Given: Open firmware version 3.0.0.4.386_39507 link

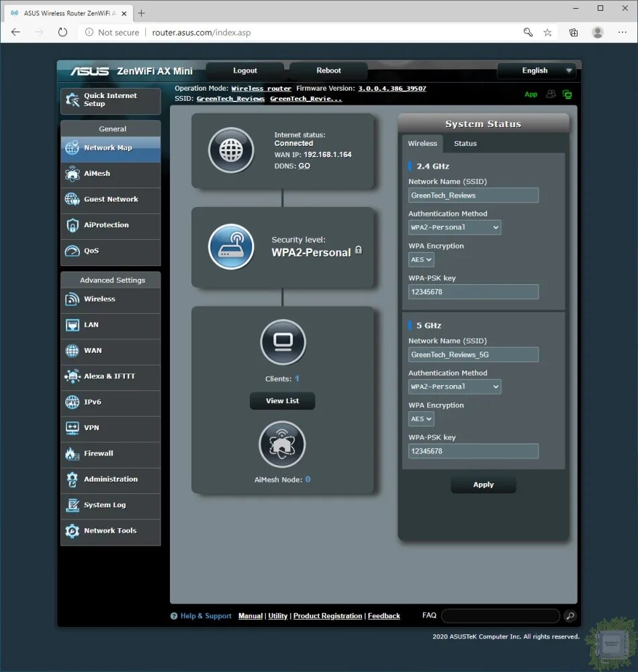Looking at the screenshot, I should point(392,88).
